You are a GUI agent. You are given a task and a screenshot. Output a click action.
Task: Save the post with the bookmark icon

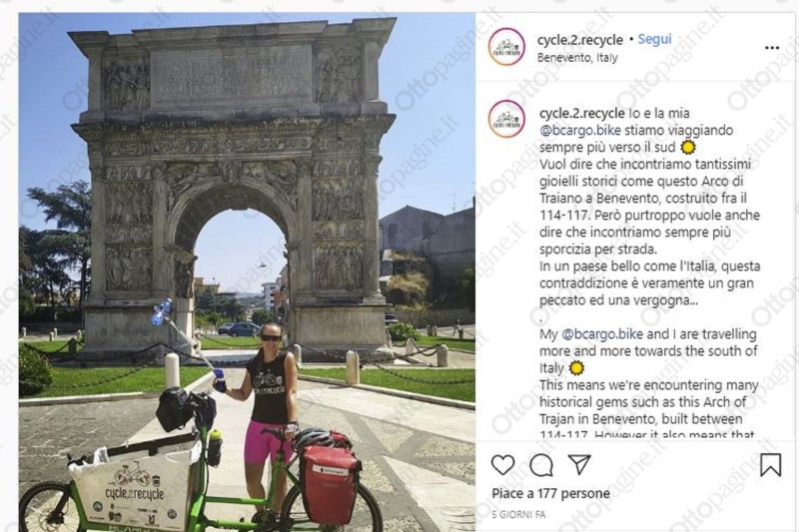click(770, 464)
